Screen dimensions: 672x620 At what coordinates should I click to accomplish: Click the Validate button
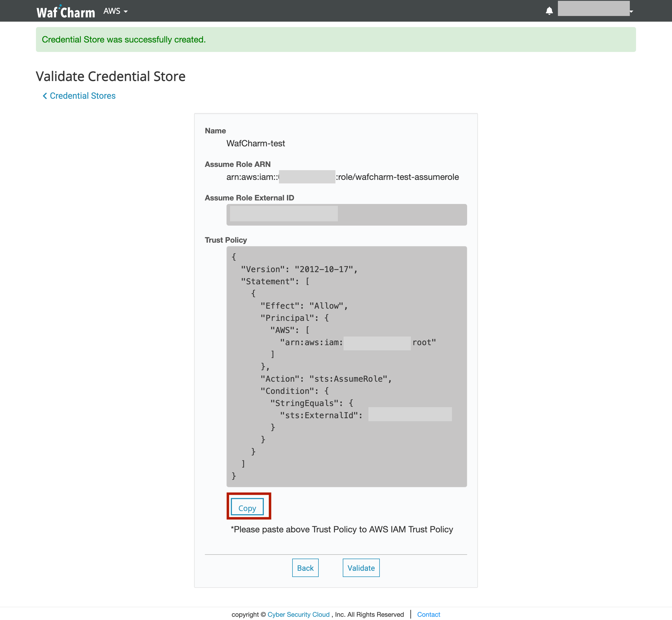click(361, 568)
